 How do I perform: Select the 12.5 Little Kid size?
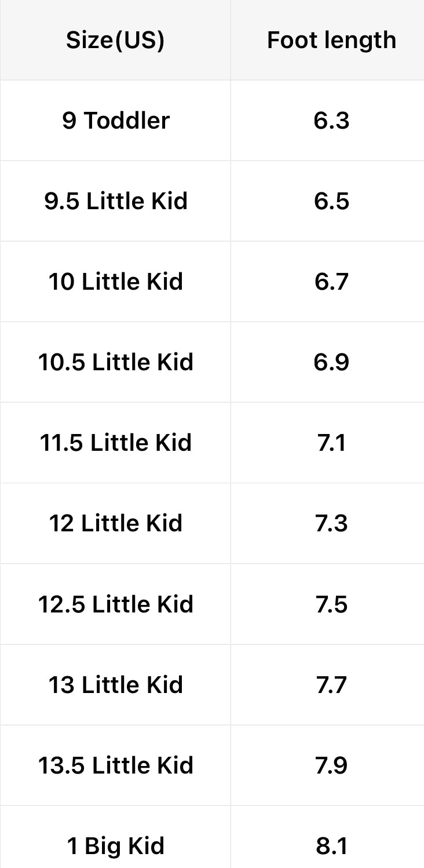tap(116, 604)
